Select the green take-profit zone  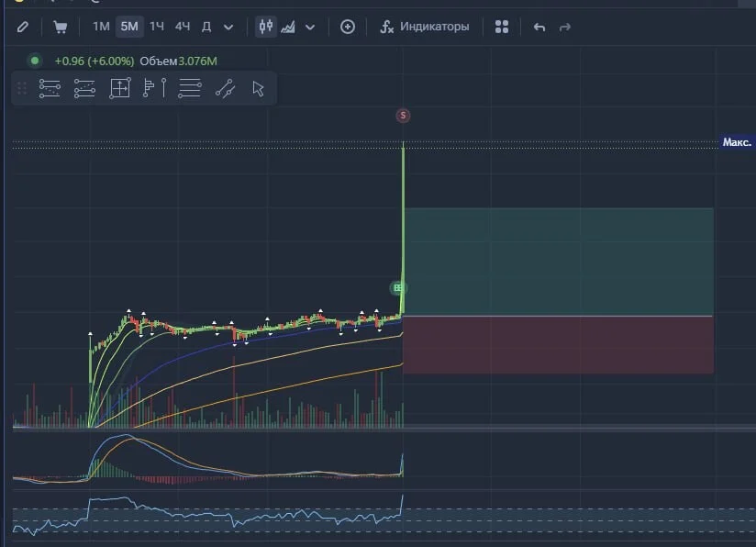(x=559, y=262)
